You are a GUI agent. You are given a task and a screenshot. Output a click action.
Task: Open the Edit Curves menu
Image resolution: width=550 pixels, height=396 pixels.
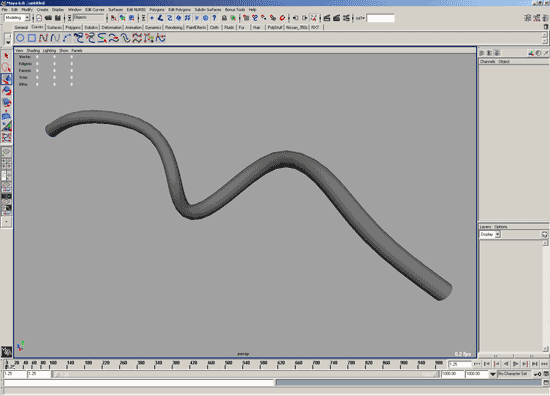(x=95, y=9)
